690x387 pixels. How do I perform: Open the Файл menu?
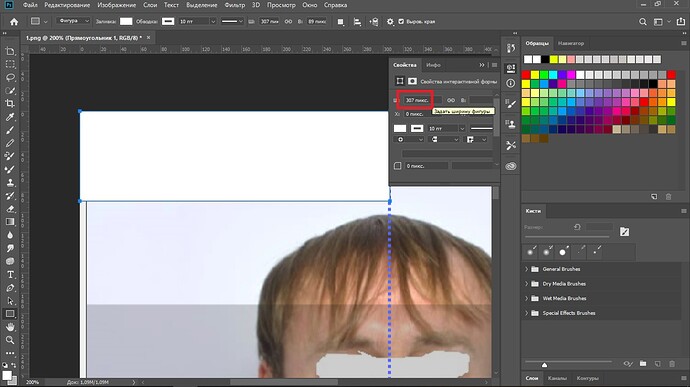[x=30, y=5]
